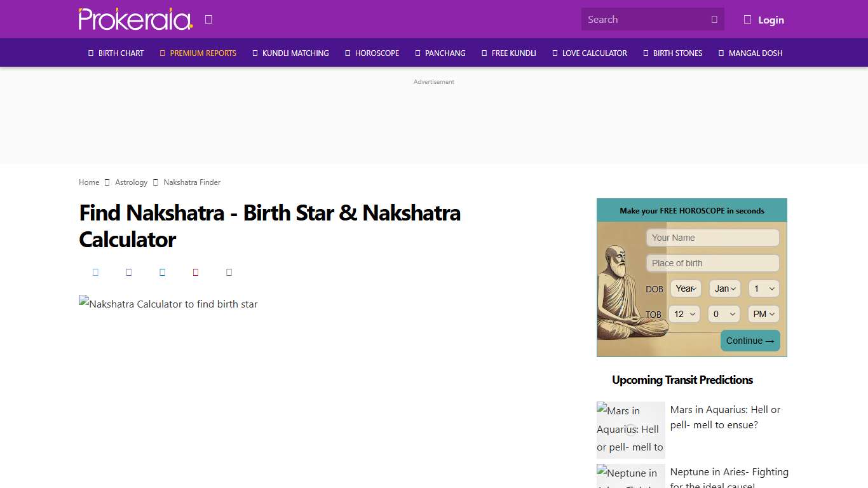Open the language selector icon beside Prokerala logo
The image size is (868, 488).
[x=208, y=19]
